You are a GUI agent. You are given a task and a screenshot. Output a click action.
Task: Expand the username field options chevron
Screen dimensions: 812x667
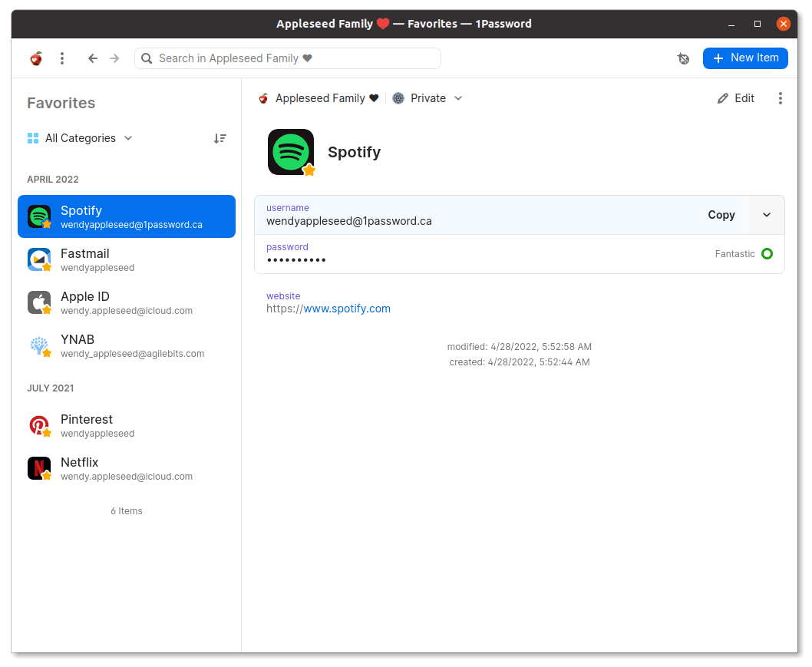[766, 215]
